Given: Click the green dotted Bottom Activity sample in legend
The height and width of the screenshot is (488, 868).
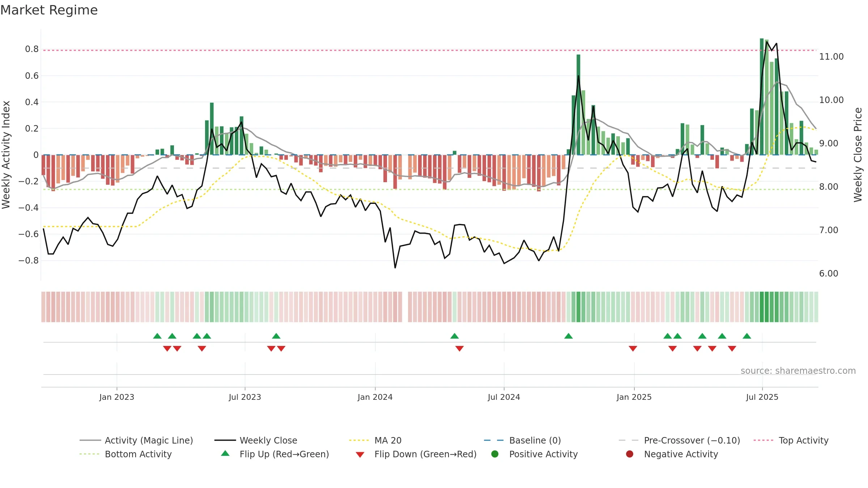Looking at the screenshot, I should 89,454.
